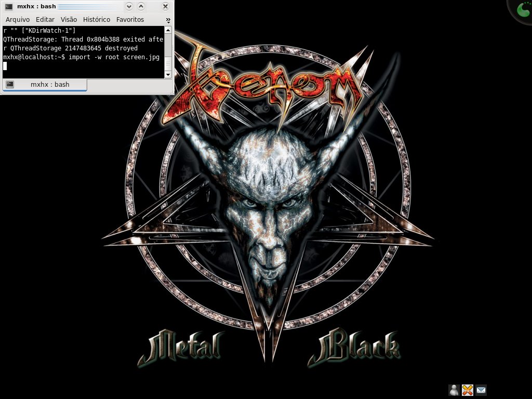Open the Editar menu
This screenshot has width=532, height=399.
(x=45, y=20)
